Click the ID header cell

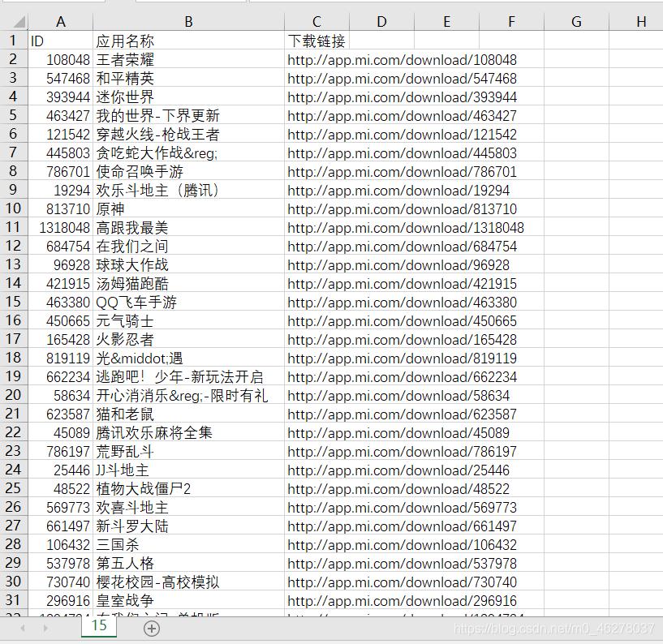pos(61,41)
